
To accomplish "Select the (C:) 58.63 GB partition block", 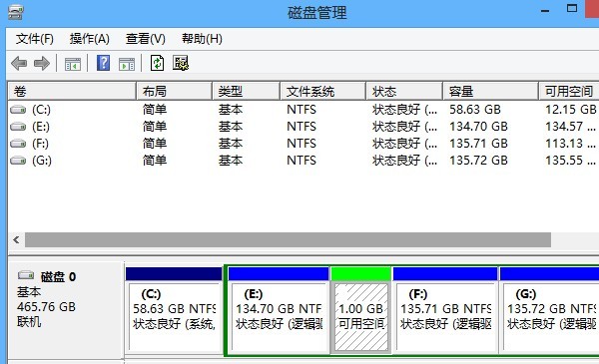I will (x=174, y=310).
